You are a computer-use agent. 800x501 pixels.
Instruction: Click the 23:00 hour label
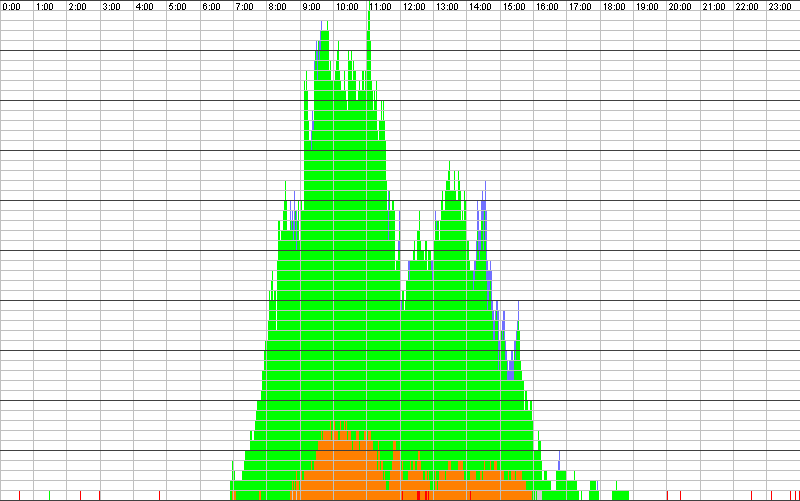click(780, 7)
